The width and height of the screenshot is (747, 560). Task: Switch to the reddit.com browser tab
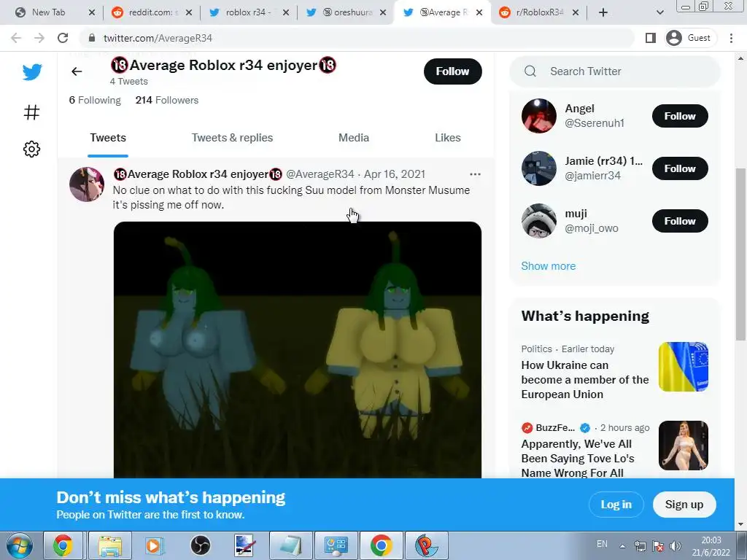click(x=150, y=12)
